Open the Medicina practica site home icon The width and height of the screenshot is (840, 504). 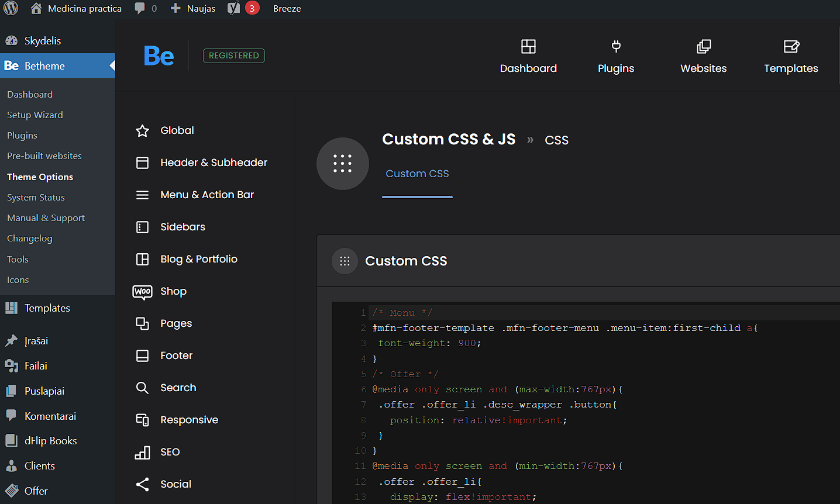pos(36,8)
